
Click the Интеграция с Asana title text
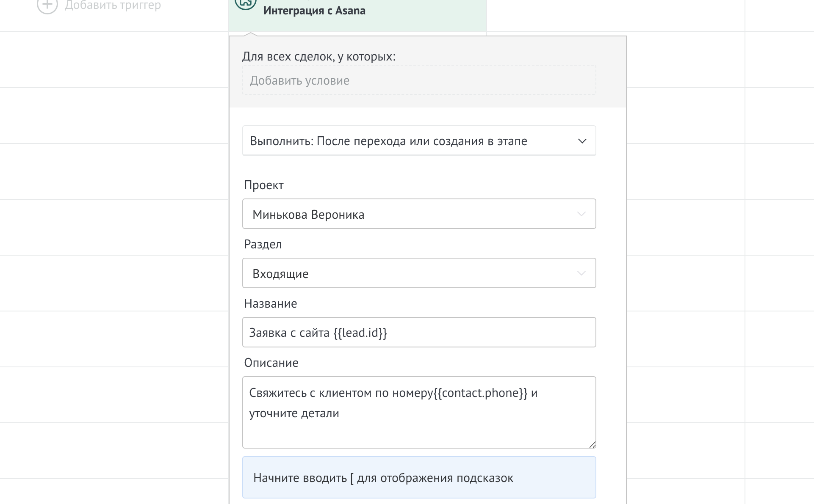(315, 11)
